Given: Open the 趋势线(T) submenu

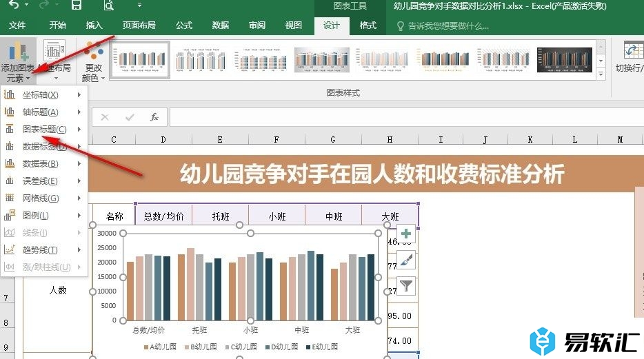Looking at the screenshot, I should (x=44, y=250).
